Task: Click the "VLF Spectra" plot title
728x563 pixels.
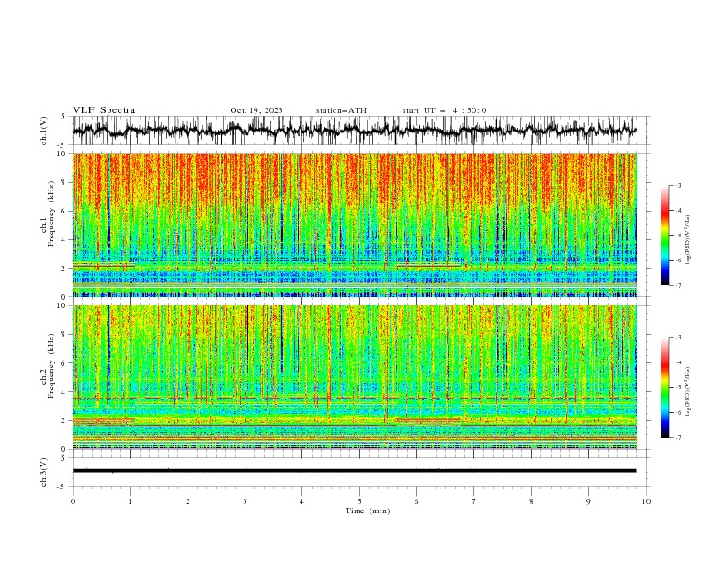Action: coord(104,110)
